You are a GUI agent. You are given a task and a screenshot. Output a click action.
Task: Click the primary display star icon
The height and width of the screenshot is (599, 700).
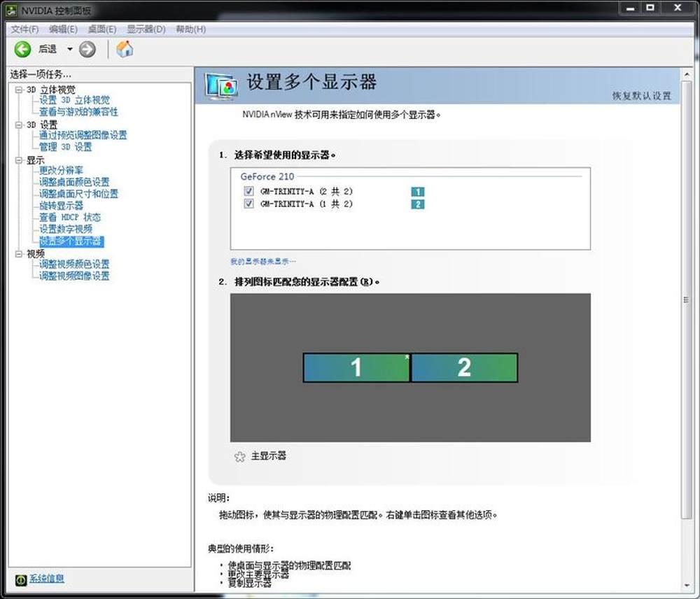(x=239, y=456)
